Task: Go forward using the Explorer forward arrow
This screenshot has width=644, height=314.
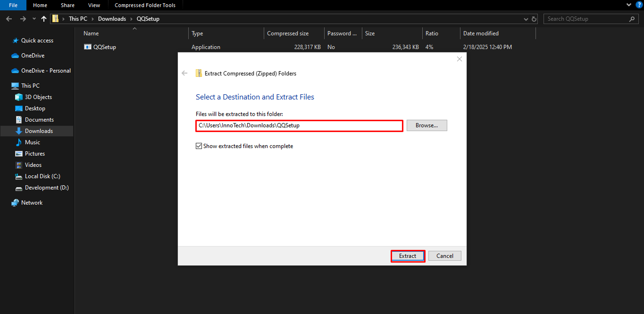Action: click(x=23, y=19)
